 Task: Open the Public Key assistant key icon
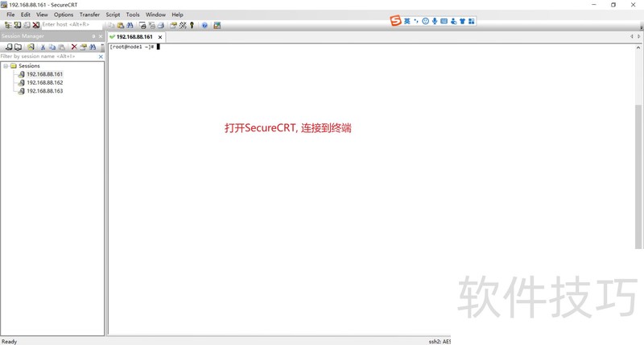pyautogui.click(x=192, y=26)
